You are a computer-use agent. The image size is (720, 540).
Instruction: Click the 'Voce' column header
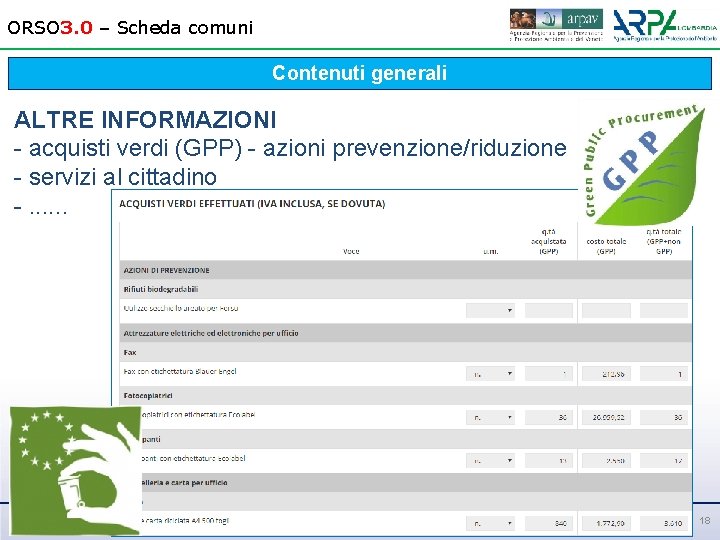351,251
